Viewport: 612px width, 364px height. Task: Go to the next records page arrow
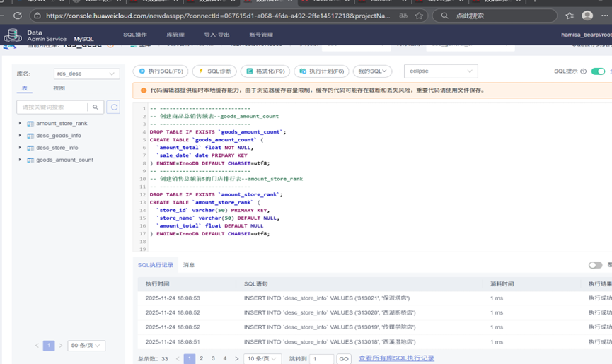tap(236, 358)
